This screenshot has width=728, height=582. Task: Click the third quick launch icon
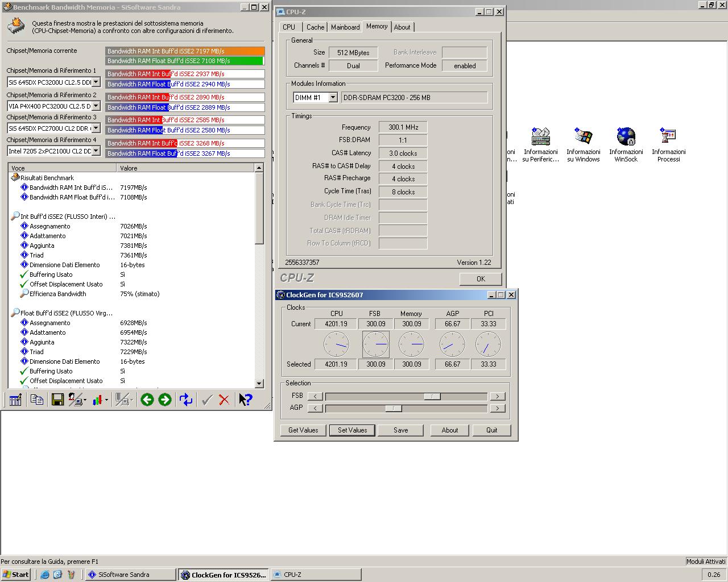71,575
